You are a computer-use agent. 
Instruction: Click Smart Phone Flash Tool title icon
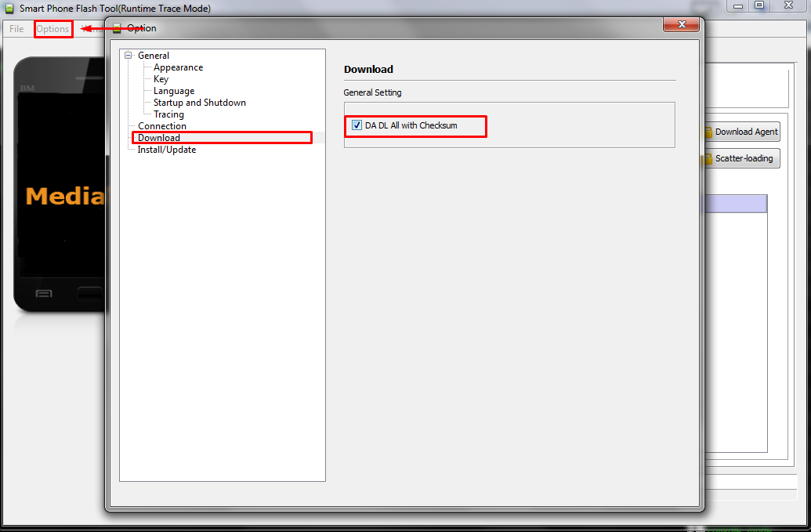click(x=9, y=9)
